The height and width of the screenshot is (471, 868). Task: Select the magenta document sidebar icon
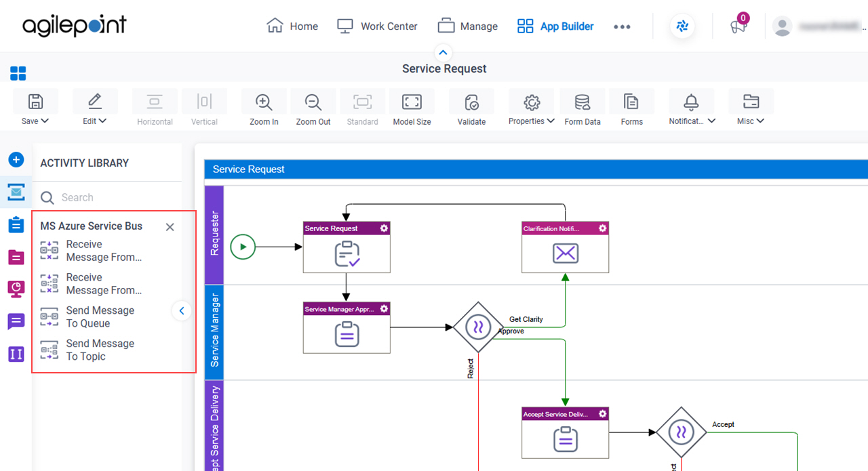point(16,257)
